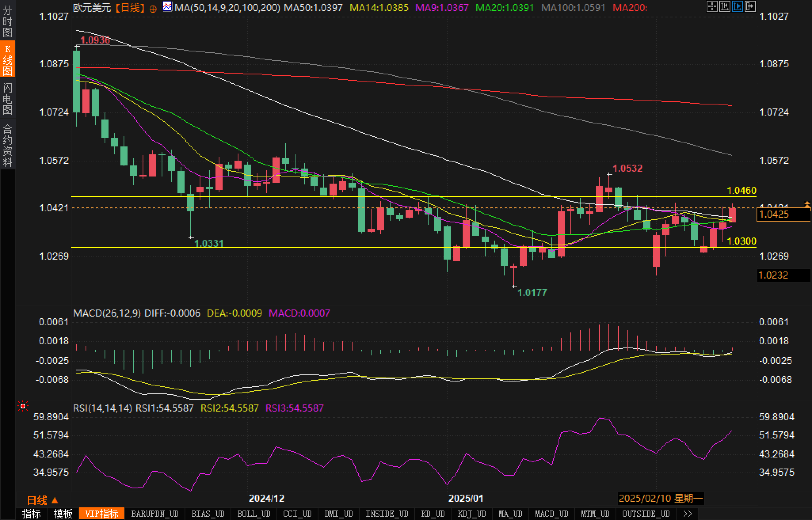The height and width of the screenshot is (520, 812).
Task: Click the yellow RSI2:54.5587 value
Action: coord(230,408)
